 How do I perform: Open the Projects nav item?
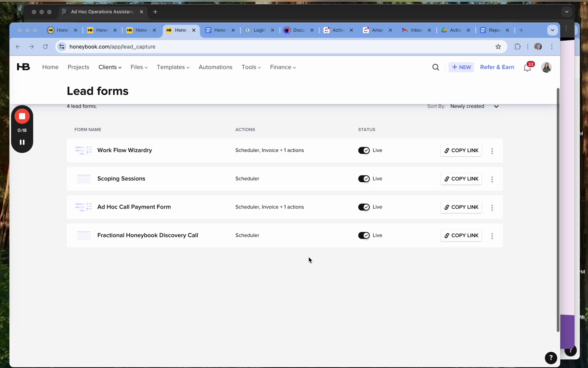78,67
